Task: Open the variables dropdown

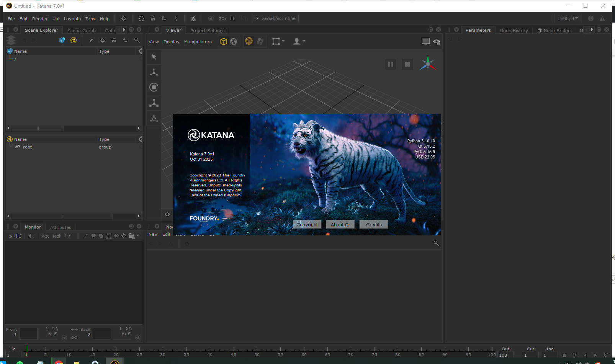Action: 276,18
